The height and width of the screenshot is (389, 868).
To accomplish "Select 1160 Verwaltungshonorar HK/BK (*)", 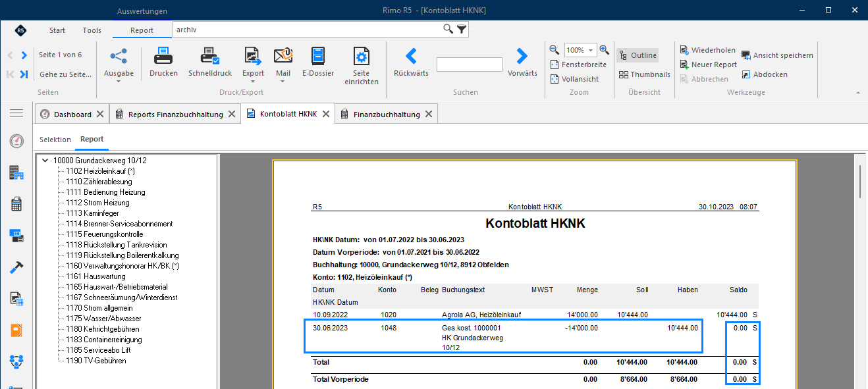I will tap(122, 266).
